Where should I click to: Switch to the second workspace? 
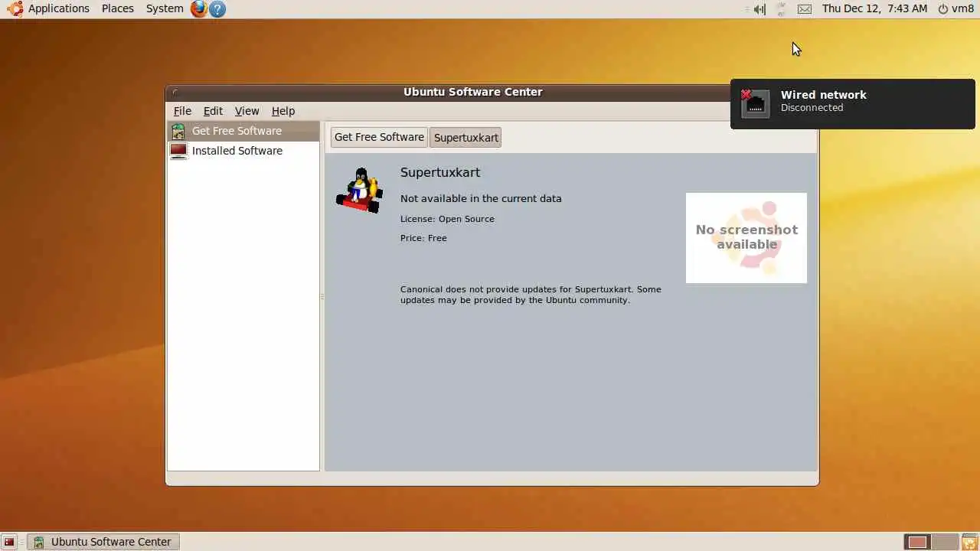(946, 542)
